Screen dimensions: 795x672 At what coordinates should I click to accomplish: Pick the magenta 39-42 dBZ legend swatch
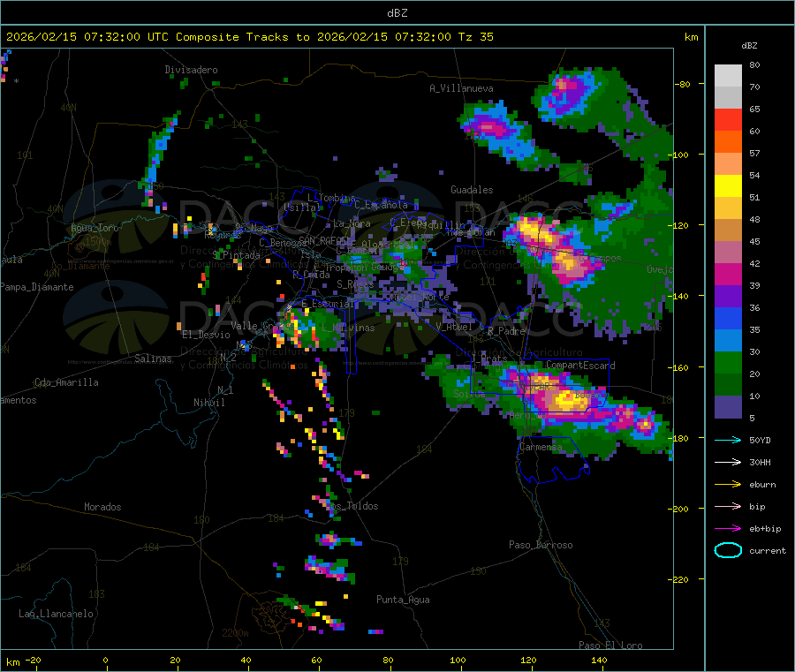tap(728, 274)
